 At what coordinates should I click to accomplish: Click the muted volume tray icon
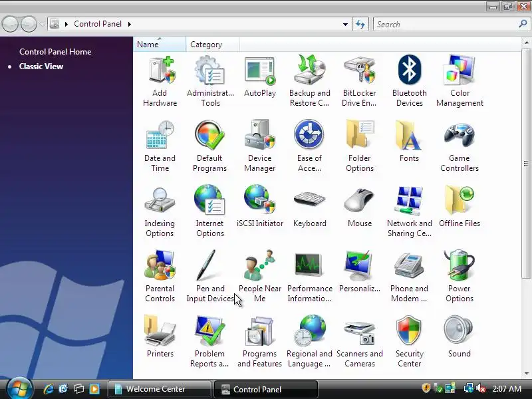pos(481,388)
